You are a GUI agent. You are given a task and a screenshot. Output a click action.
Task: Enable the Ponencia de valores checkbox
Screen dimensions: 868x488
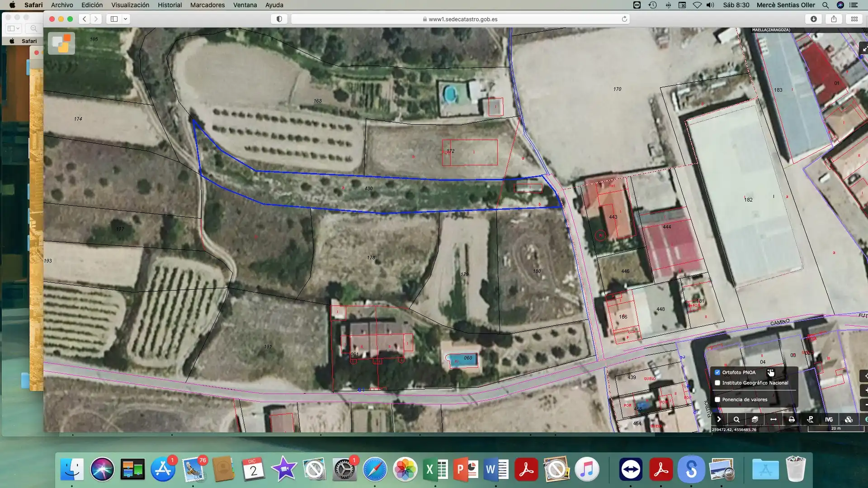pos(717,399)
